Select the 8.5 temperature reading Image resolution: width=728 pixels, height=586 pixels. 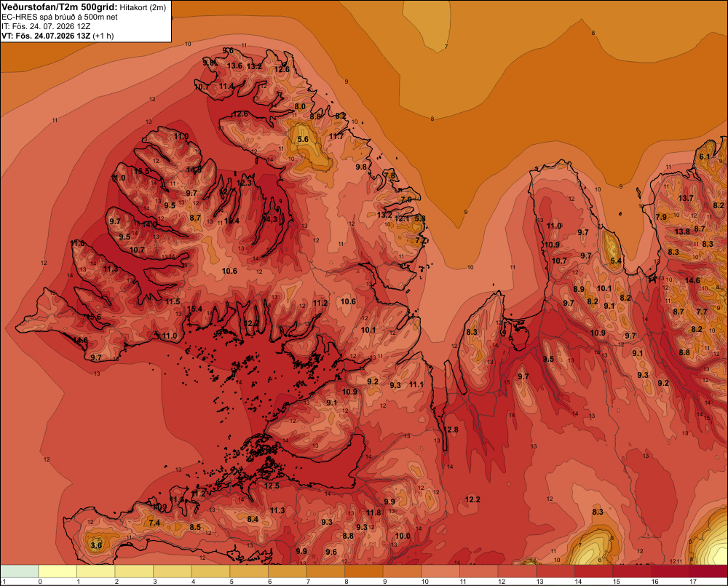pos(195,527)
